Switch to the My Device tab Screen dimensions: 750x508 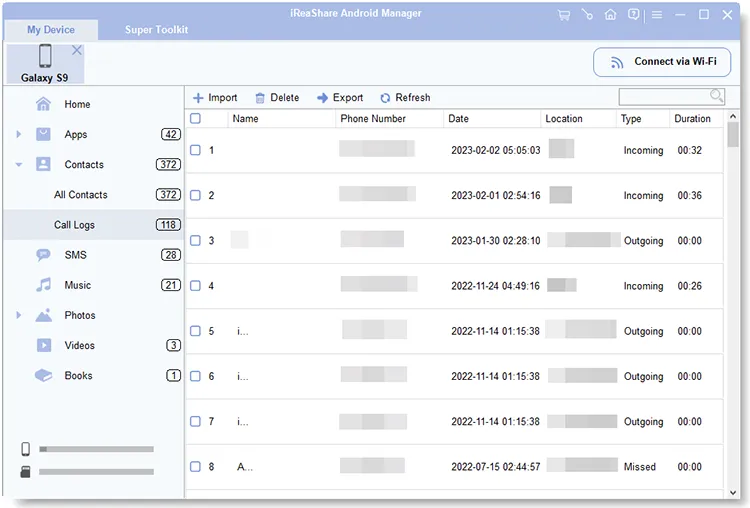(51, 30)
